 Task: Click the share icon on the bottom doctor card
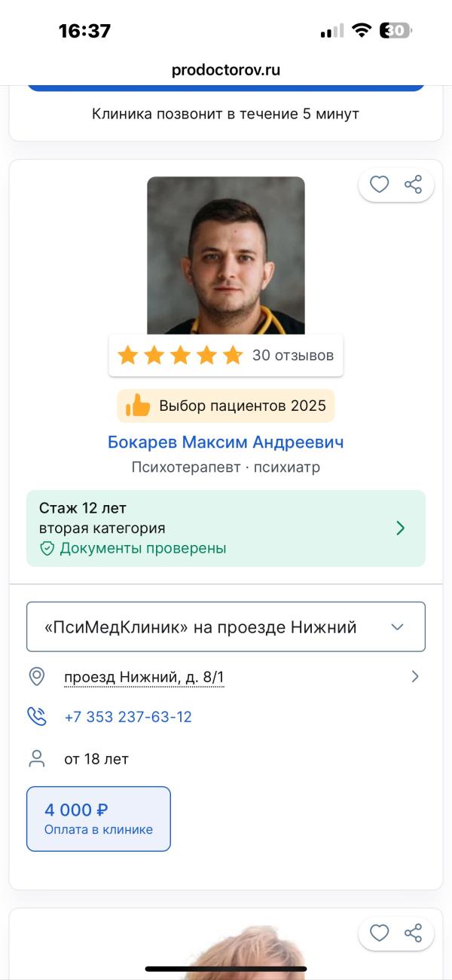pos(413,934)
